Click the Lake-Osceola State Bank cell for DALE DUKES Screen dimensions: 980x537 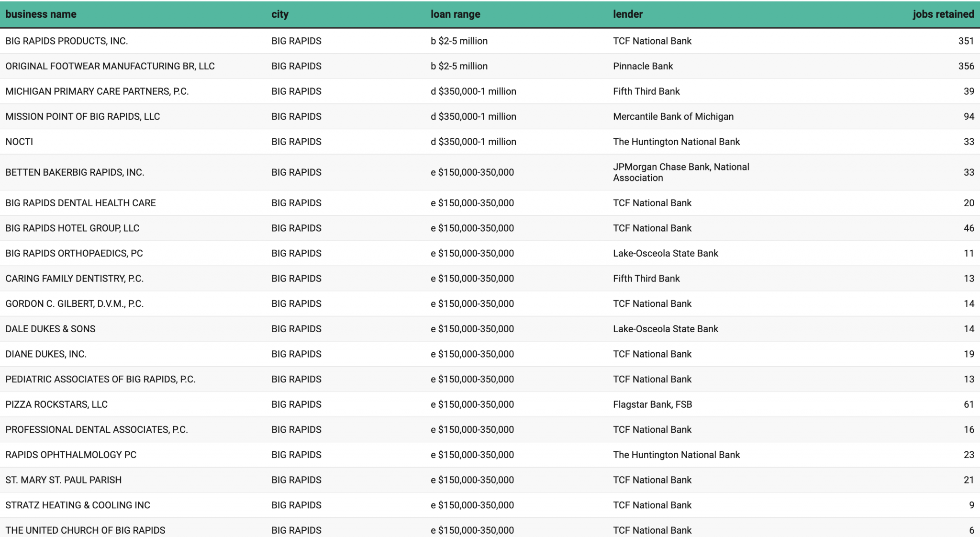(x=666, y=329)
